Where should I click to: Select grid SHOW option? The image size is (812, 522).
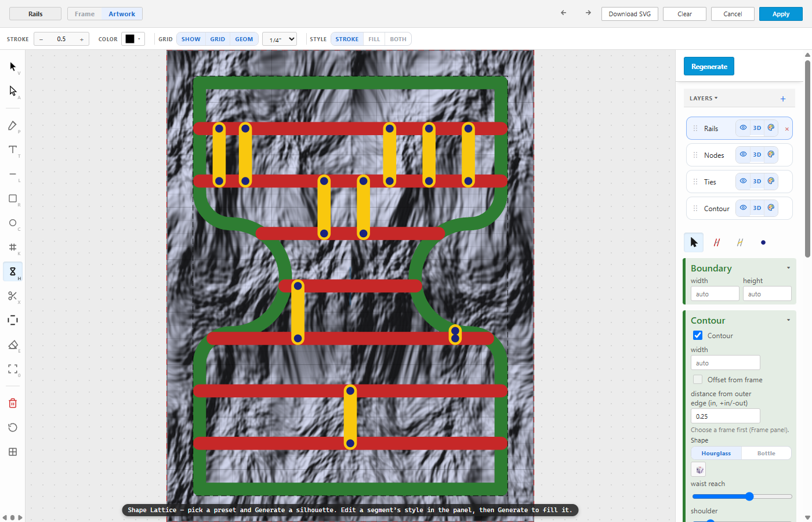point(191,39)
